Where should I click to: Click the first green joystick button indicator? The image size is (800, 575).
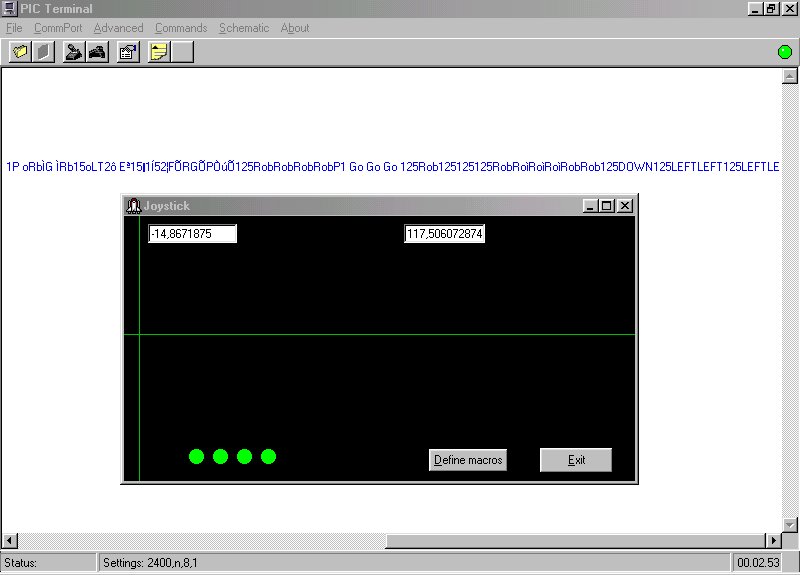click(x=196, y=457)
